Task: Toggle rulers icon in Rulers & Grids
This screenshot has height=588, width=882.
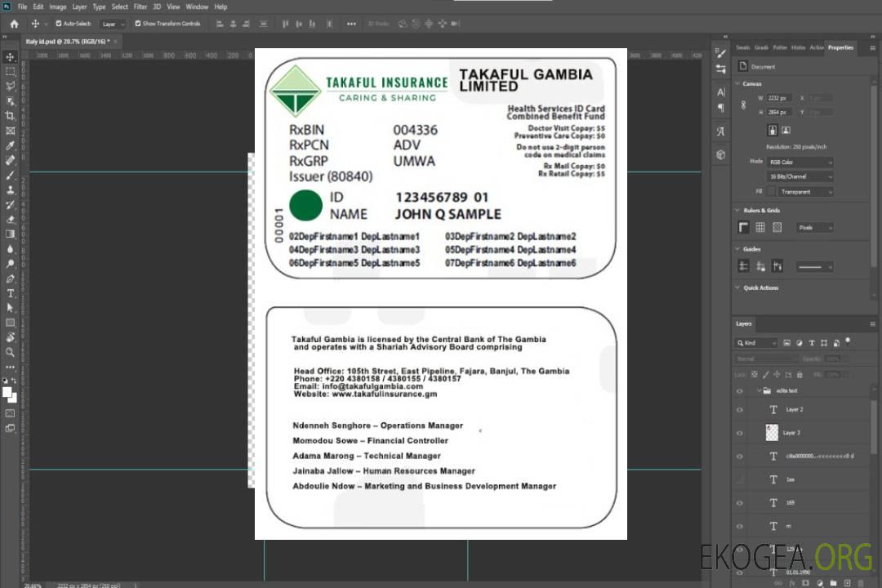Action: tap(743, 227)
